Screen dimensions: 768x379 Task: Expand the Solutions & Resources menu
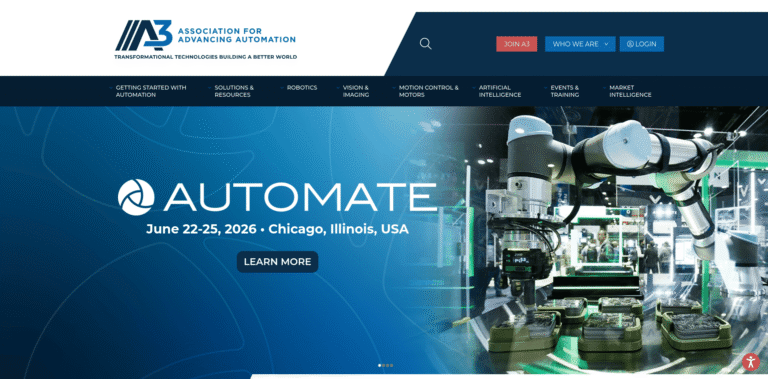(x=234, y=91)
